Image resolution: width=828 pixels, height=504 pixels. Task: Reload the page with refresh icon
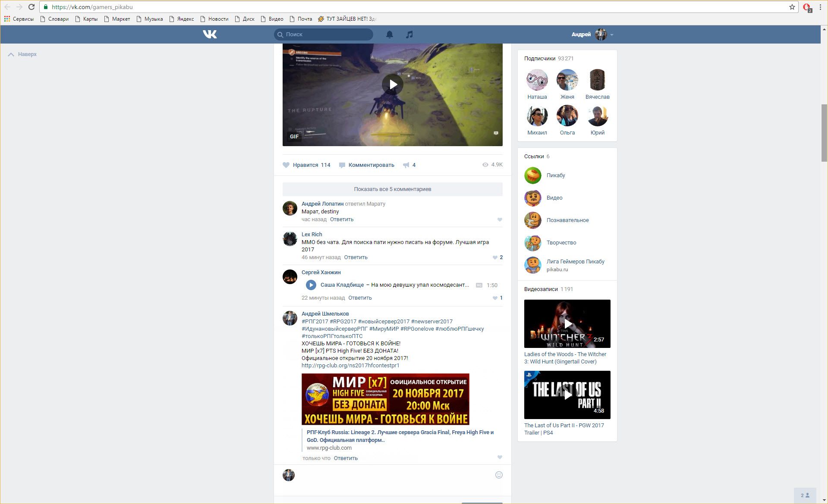[x=31, y=7]
